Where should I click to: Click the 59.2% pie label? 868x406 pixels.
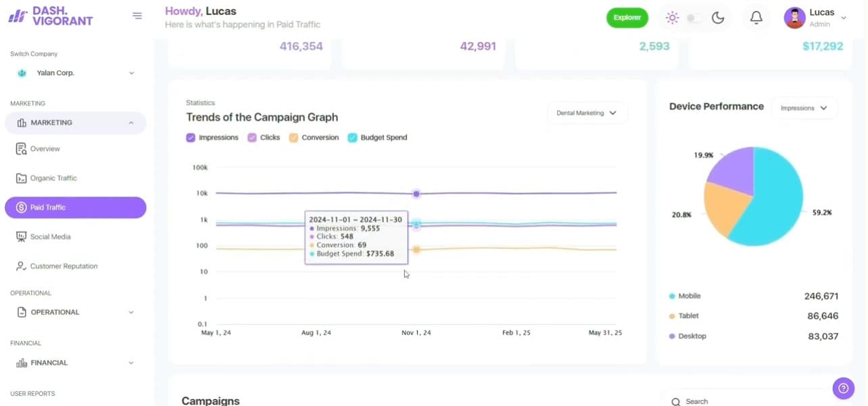pyautogui.click(x=822, y=212)
